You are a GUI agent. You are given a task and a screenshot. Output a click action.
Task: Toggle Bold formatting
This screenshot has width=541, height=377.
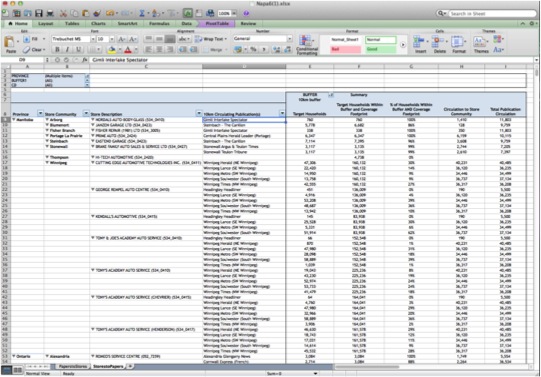pos(57,50)
